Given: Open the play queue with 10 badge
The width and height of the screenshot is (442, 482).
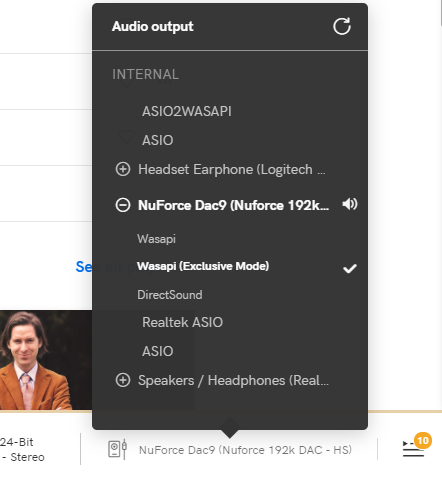Looking at the screenshot, I should (416, 445).
